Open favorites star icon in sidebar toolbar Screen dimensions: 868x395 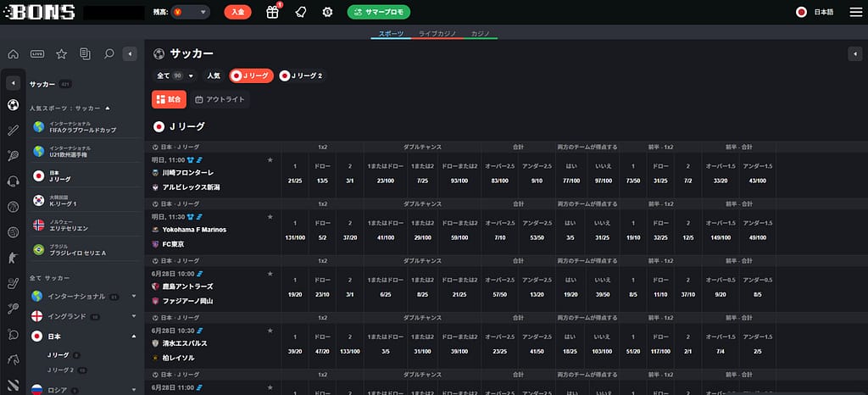coord(61,53)
